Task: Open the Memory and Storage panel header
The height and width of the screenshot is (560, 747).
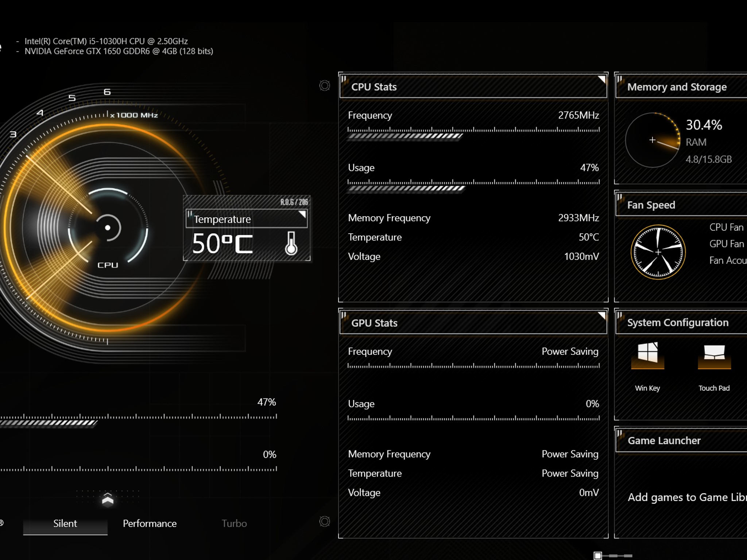Action: [681, 87]
